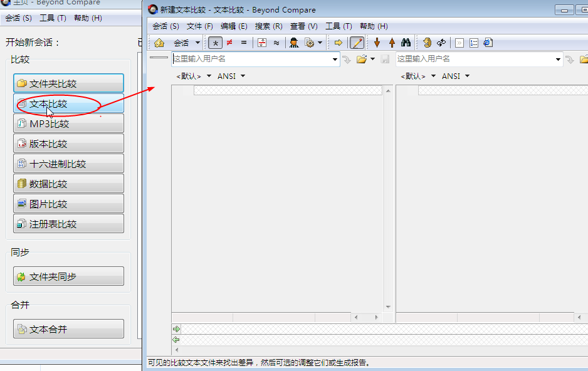Image resolution: width=588 pixels, height=371 pixels.
Task: Start a 注册表比较 session
Action: [x=68, y=224]
